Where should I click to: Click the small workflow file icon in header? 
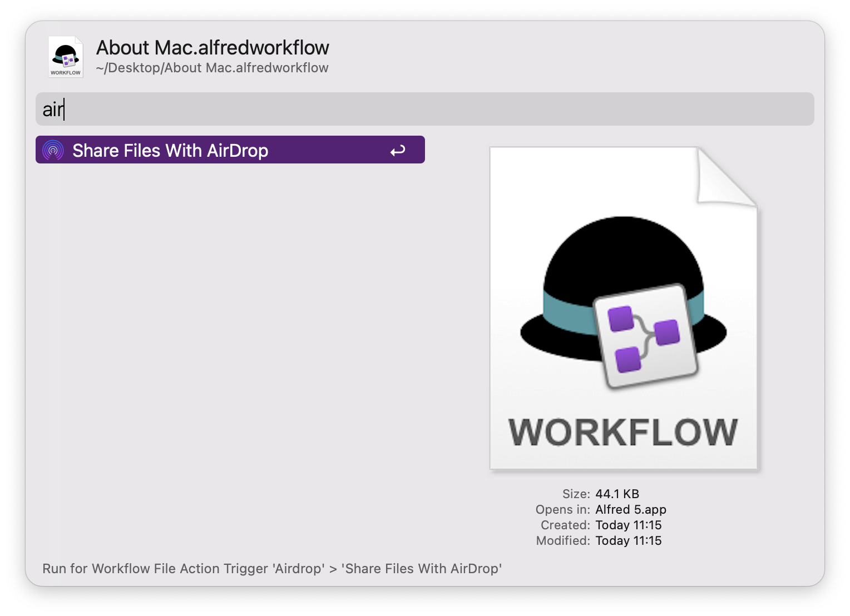tap(66, 57)
